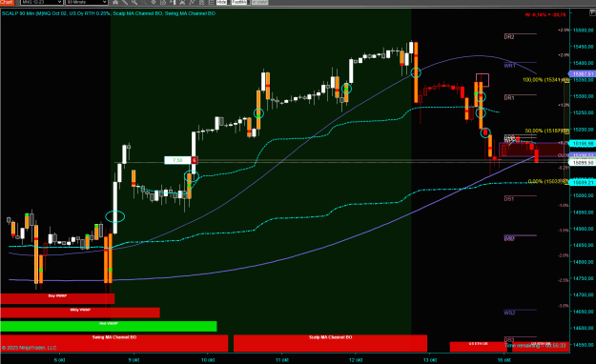Click the red Wkly VWAP bar

pos(80,313)
